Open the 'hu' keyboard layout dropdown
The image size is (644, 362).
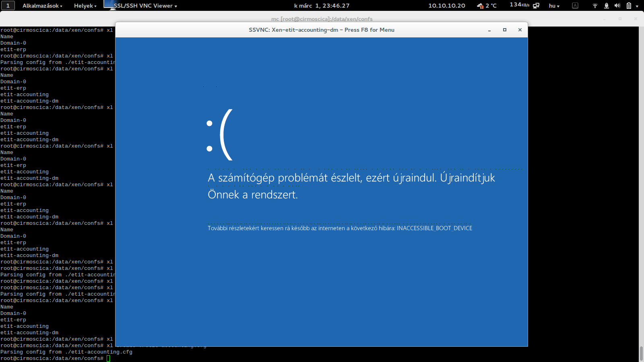[554, 6]
